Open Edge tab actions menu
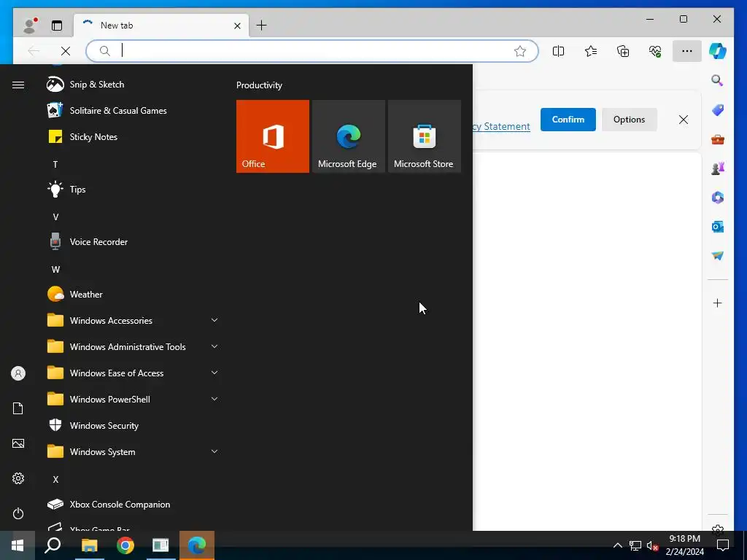The image size is (747, 560). click(x=57, y=26)
